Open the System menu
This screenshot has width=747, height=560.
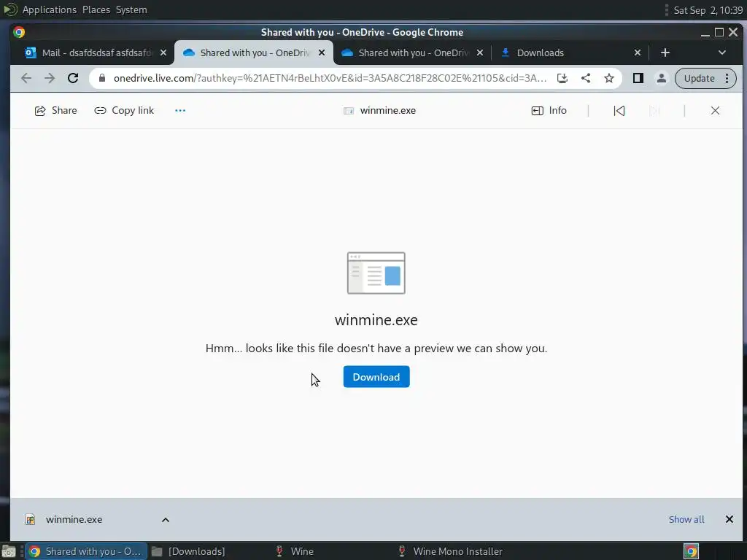point(131,9)
